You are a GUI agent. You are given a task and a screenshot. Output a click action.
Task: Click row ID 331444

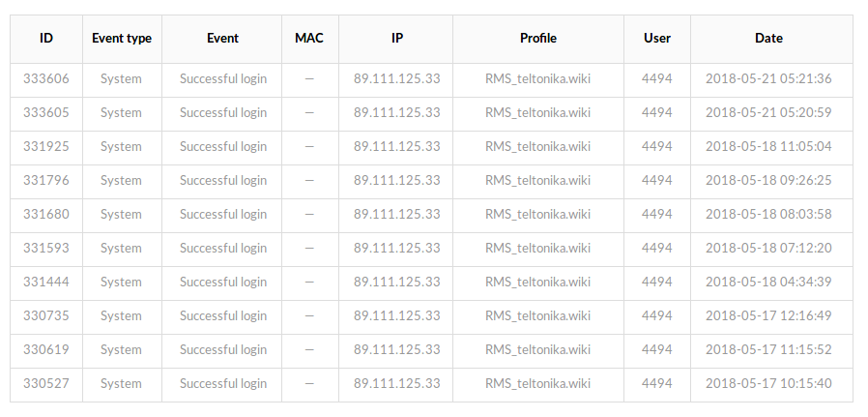(x=46, y=283)
